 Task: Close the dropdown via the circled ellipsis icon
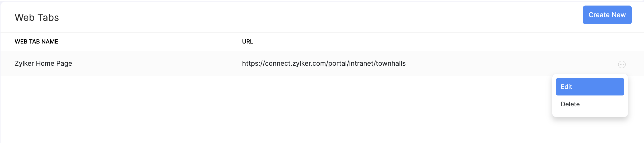point(622,64)
